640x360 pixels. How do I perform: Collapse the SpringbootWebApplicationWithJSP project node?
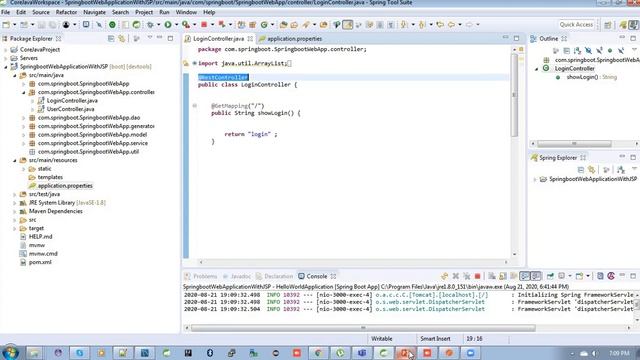tap(6, 67)
